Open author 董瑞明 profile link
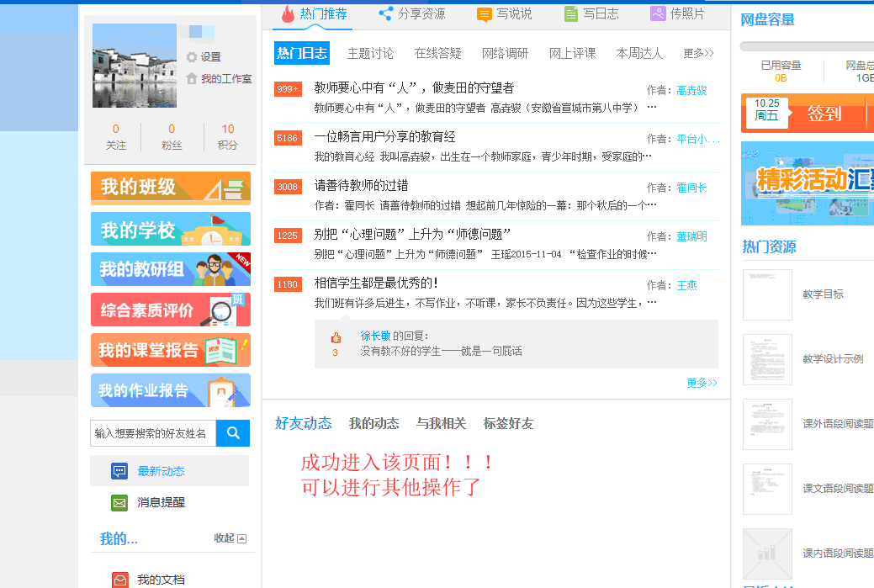The height and width of the screenshot is (588, 874). point(691,236)
